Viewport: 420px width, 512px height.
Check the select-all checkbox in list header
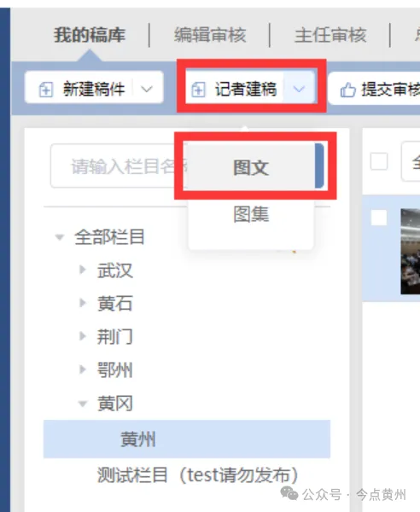pyautogui.click(x=379, y=161)
